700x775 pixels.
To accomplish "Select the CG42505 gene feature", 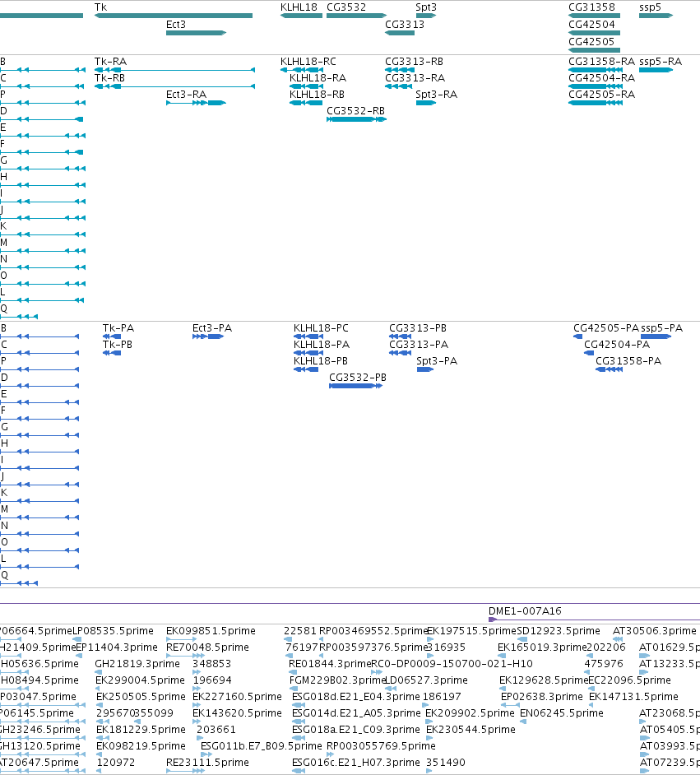I will coord(594,50).
